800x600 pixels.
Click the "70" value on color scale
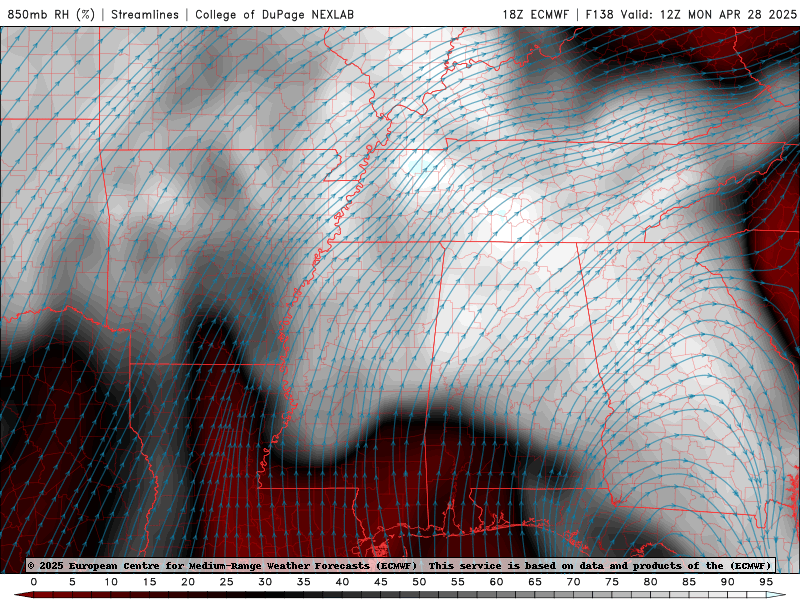coord(573,582)
